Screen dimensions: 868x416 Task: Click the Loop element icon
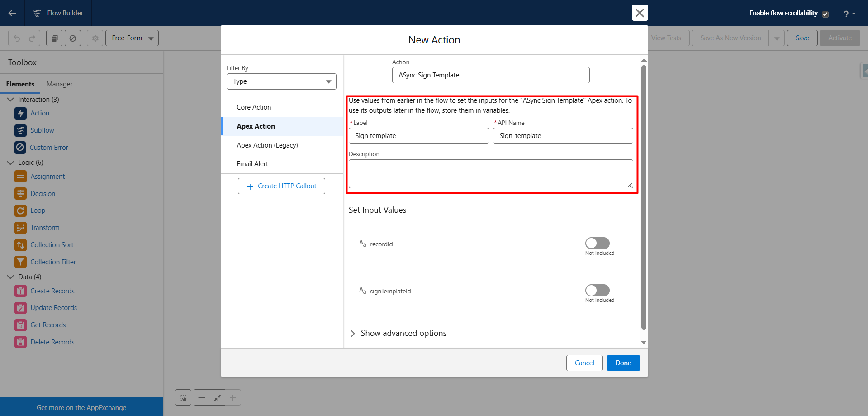(x=20, y=210)
